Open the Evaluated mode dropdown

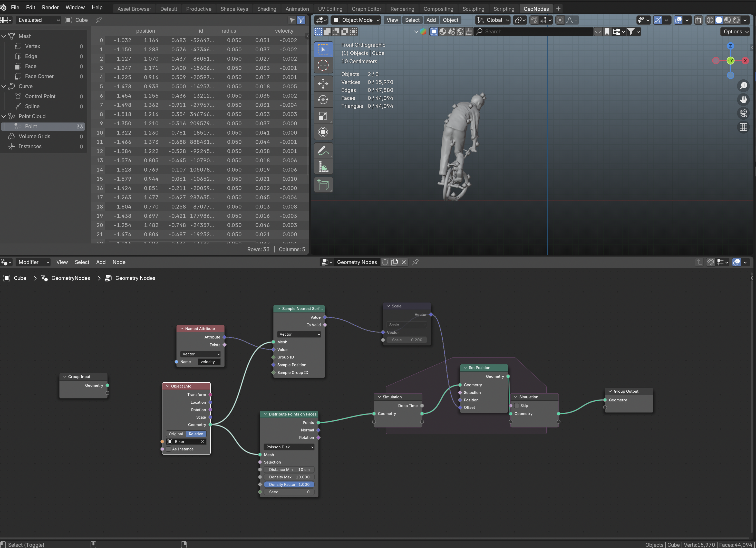coord(38,20)
